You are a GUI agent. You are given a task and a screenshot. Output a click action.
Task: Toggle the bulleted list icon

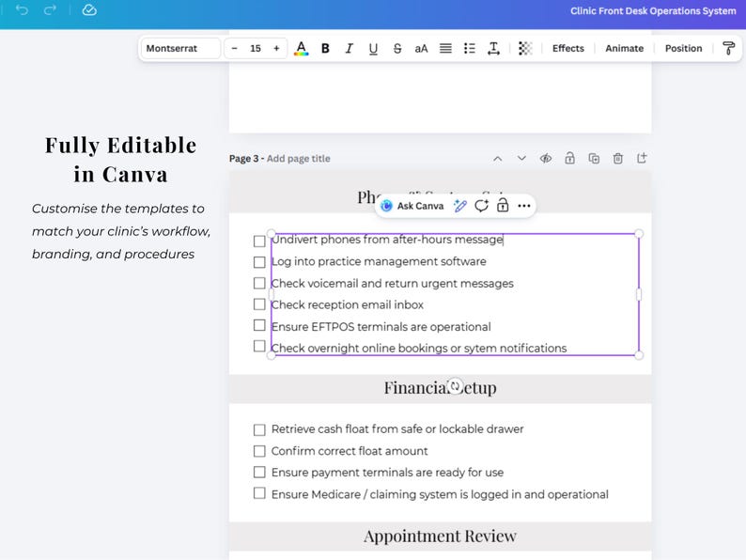pyautogui.click(x=470, y=49)
